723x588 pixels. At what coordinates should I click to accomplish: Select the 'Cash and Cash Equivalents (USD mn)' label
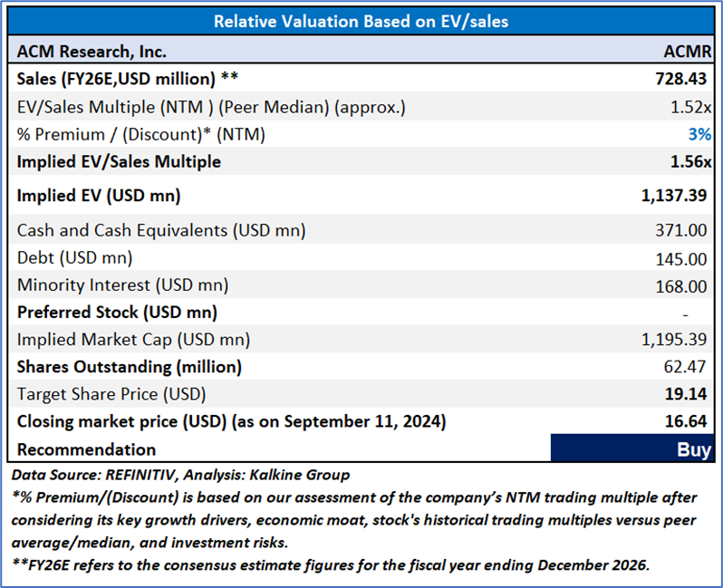[x=161, y=230]
